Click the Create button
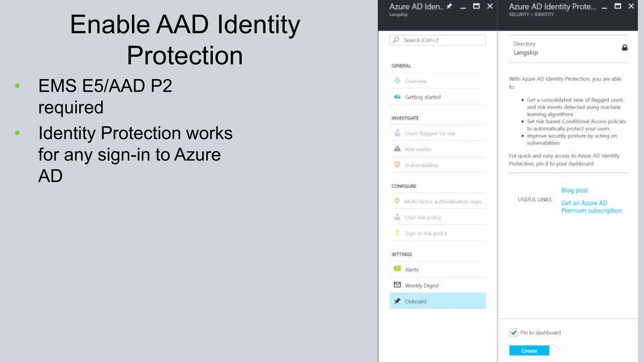This screenshot has width=644, height=362. point(529,351)
